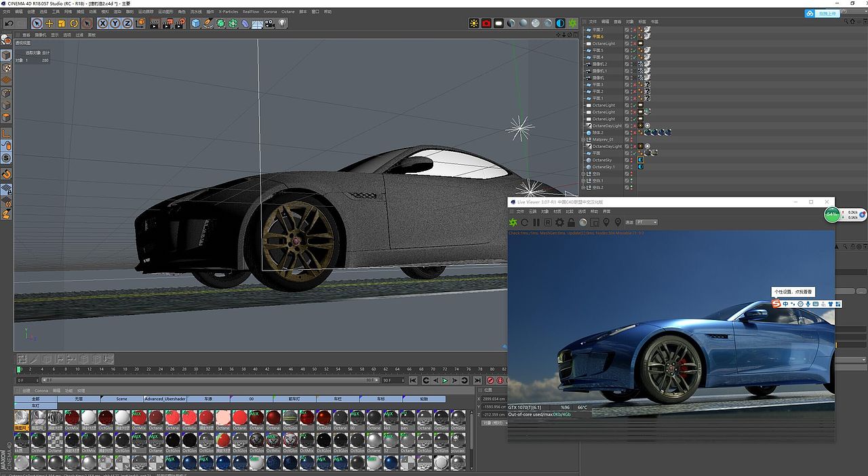Select the Move tool in the toolbar
Viewport: 868px width, 476px height.
[x=49, y=23]
